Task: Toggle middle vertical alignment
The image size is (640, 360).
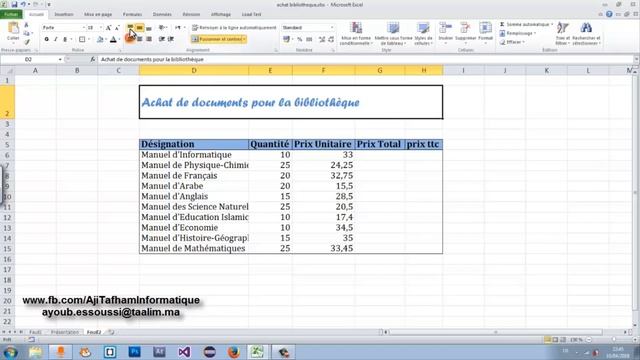Action: click(140, 28)
